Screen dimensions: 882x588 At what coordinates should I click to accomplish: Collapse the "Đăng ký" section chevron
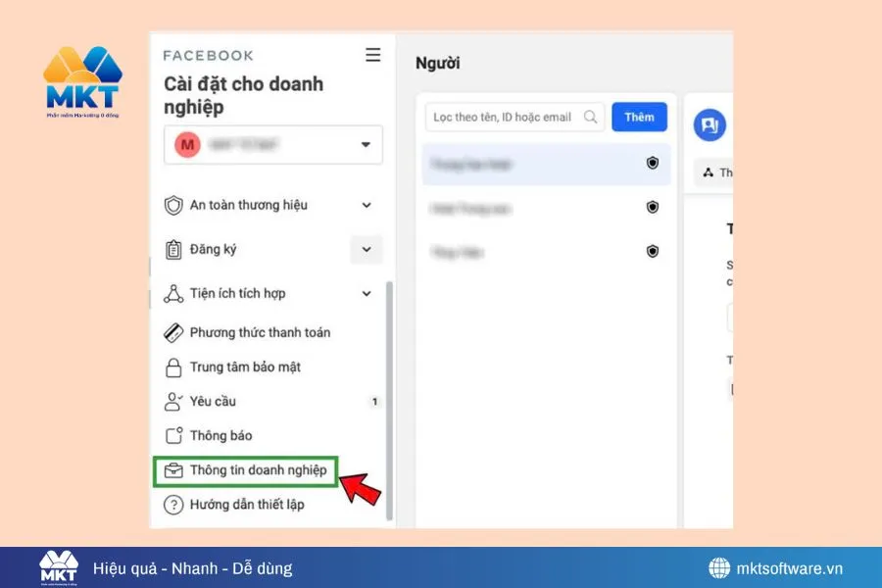(366, 250)
